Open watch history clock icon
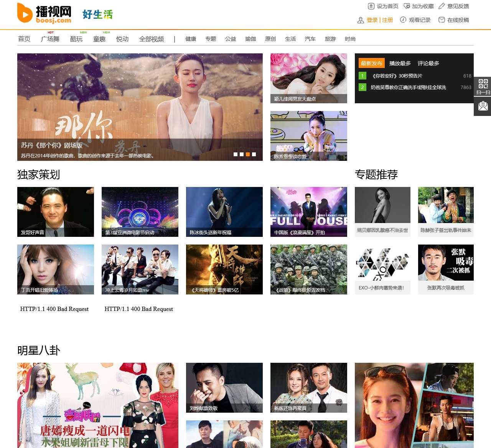Screen dimensions: 491x448 tap(403, 20)
